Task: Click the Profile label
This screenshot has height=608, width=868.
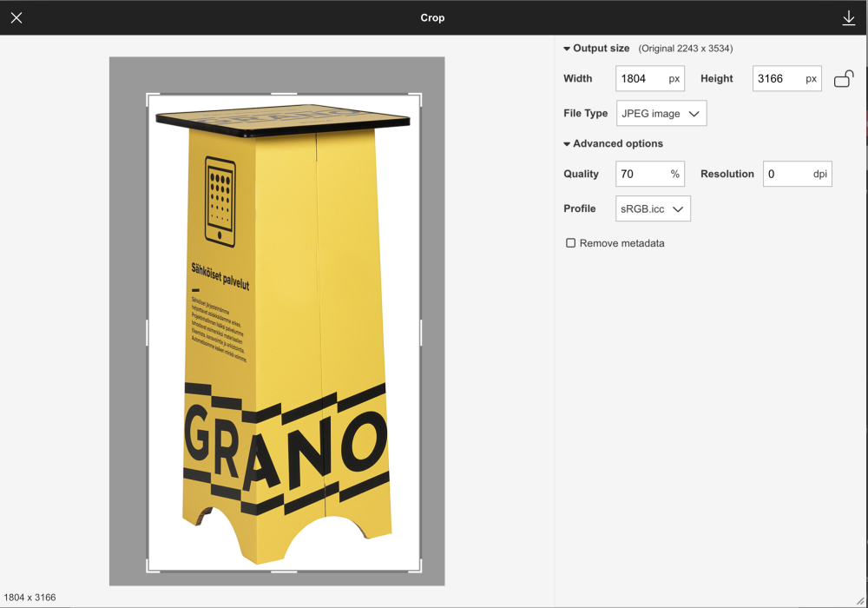Action: pos(580,208)
